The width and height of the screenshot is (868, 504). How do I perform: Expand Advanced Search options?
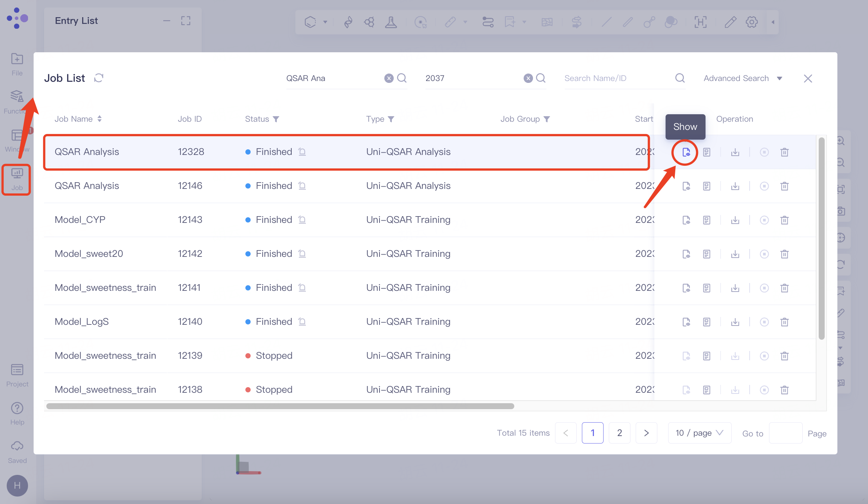743,78
